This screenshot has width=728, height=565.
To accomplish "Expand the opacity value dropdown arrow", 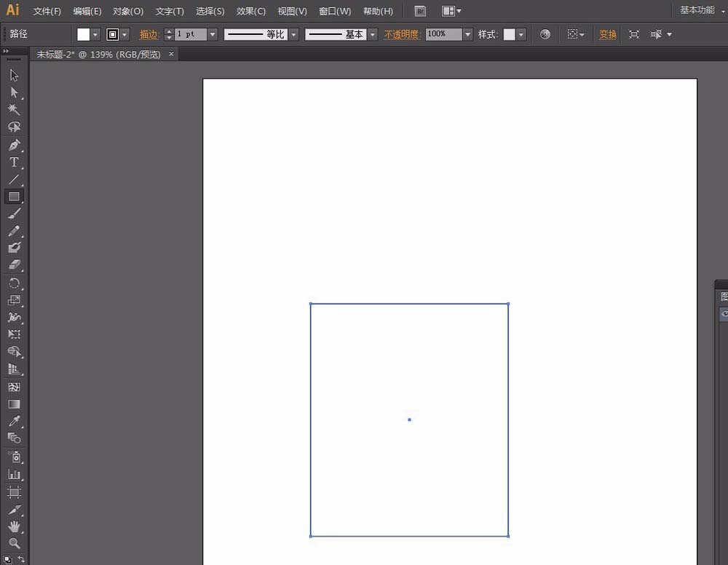I will (x=467, y=34).
